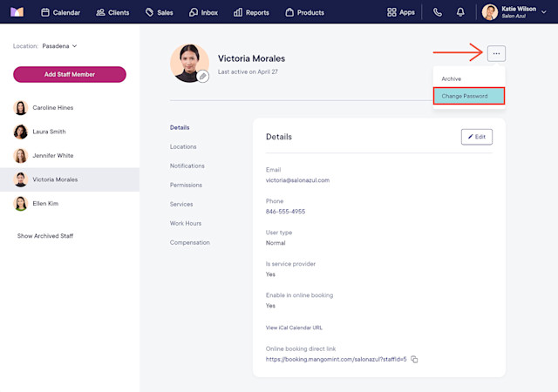Screen dimensions: 558x392
Task: Open the three-dot more options button
Action: pyautogui.click(x=496, y=54)
